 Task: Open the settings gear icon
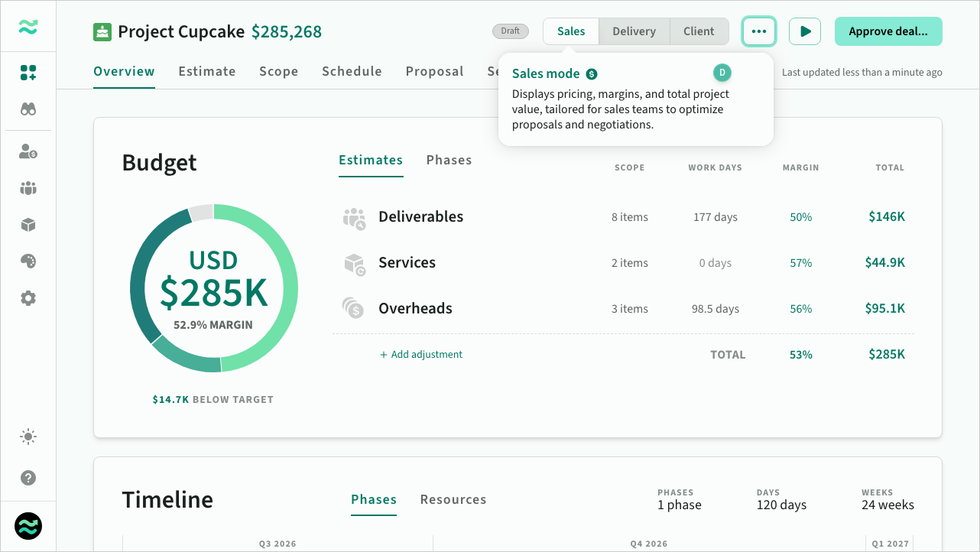pyautogui.click(x=28, y=298)
